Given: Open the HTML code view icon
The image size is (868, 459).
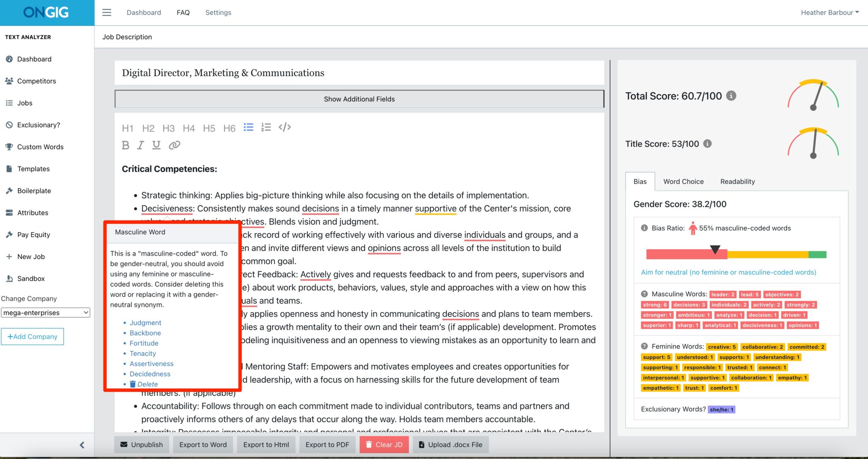Looking at the screenshot, I should click(x=285, y=127).
